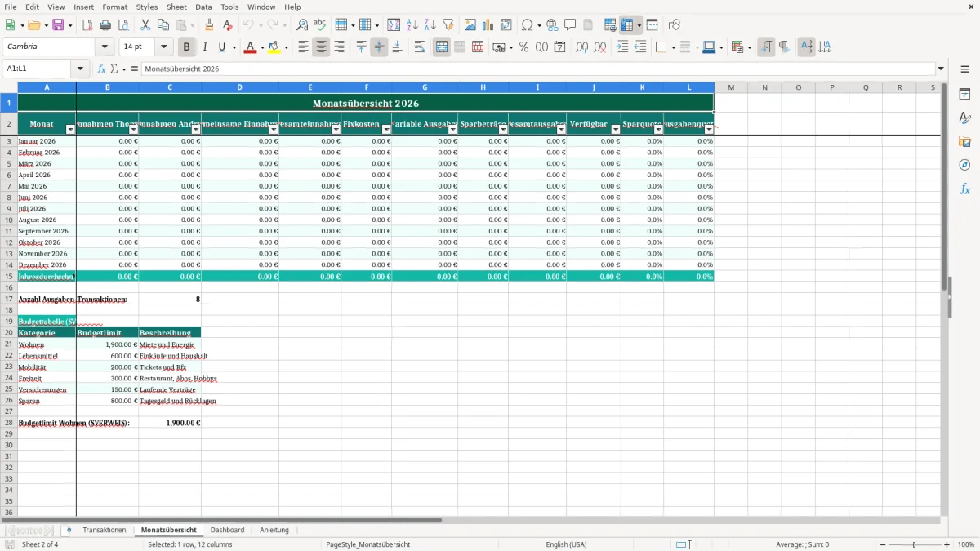This screenshot has width=980, height=551.
Task: Sort ascending A to Z
Action: pyautogui.click(x=412, y=25)
